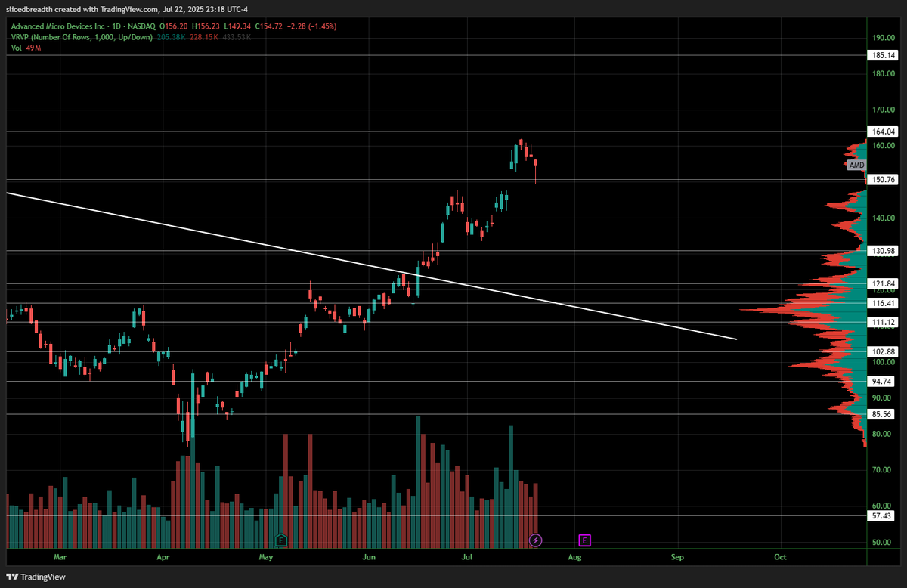907x588 pixels.
Task: Click the Oct label on time axis
Action: 780,557
